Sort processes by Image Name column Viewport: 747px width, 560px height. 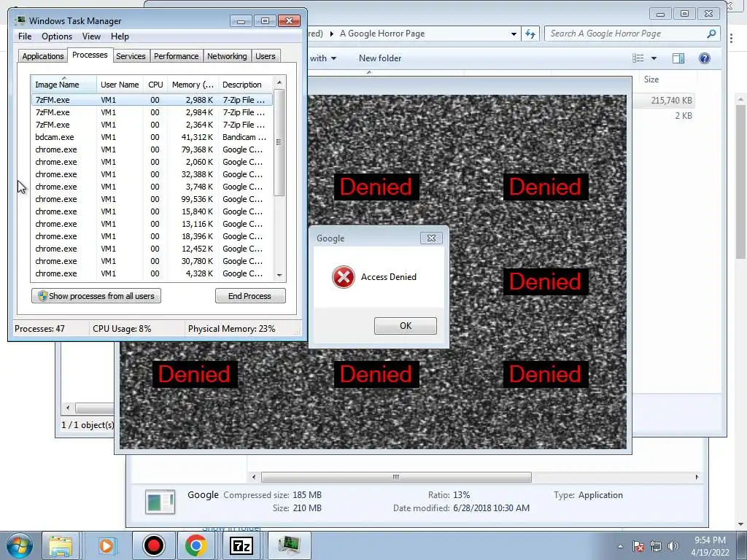(64, 85)
